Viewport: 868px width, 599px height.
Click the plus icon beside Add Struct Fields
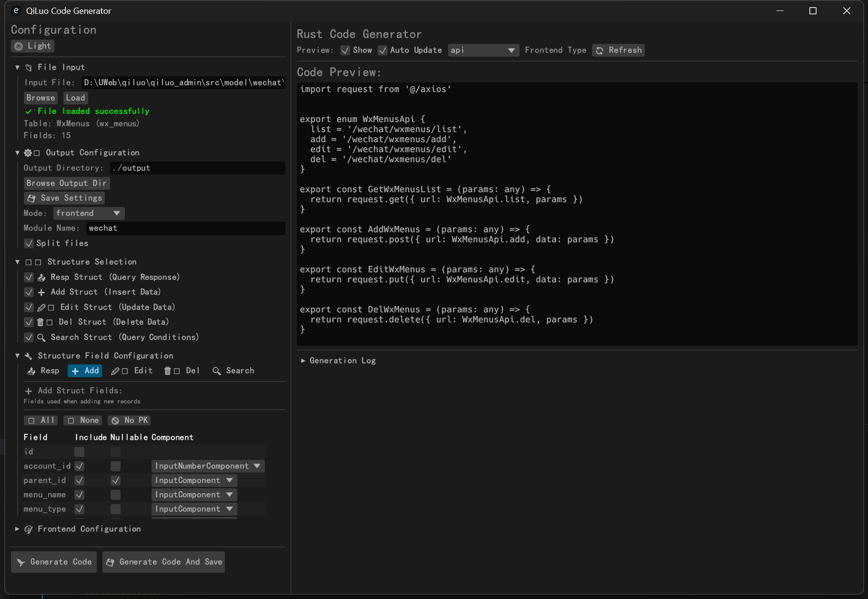tap(29, 391)
